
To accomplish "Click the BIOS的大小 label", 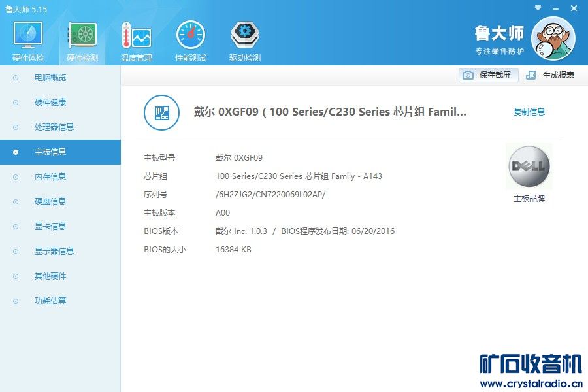I will (x=165, y=250).
